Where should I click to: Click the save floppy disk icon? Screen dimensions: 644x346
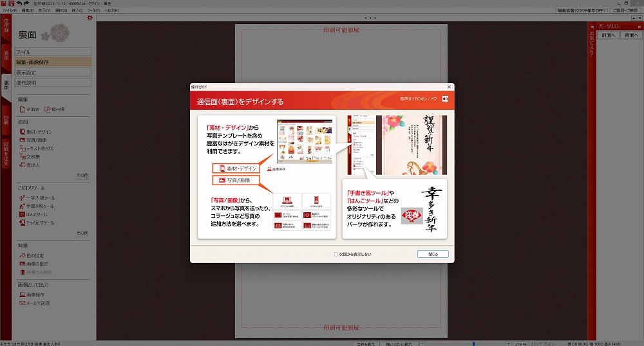(x=11, y=3)
